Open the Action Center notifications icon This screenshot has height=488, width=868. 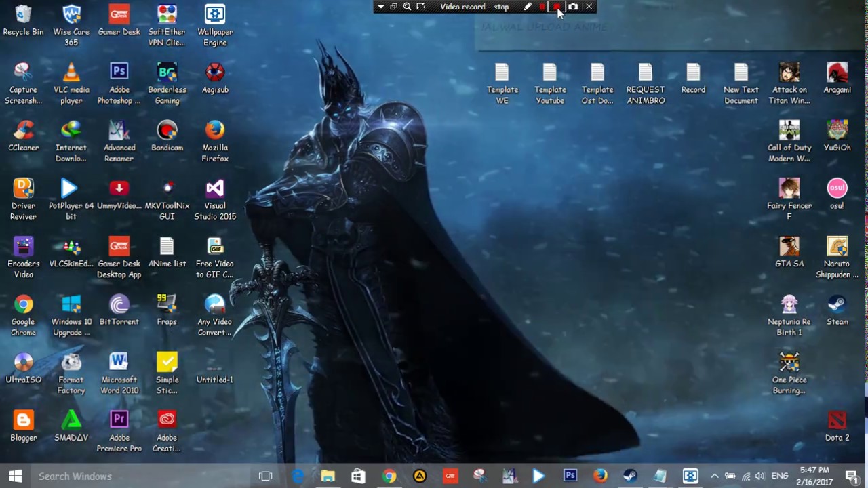[x=852, y=476]
